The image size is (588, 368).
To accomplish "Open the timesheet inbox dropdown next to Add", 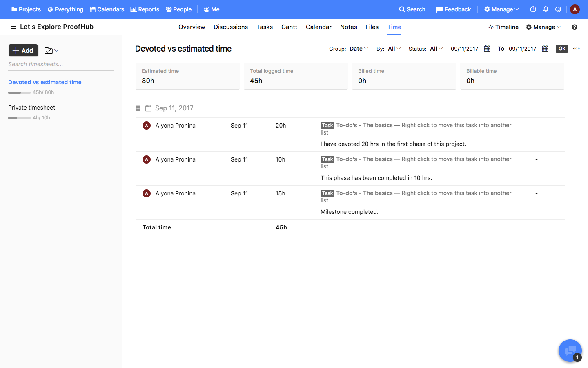I will pos(51,50).
